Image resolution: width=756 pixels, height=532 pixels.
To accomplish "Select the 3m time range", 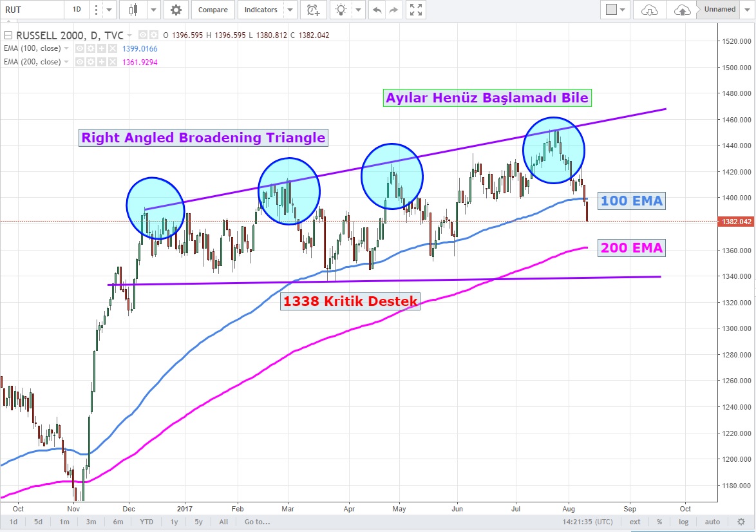I will [x=91, y=522].
